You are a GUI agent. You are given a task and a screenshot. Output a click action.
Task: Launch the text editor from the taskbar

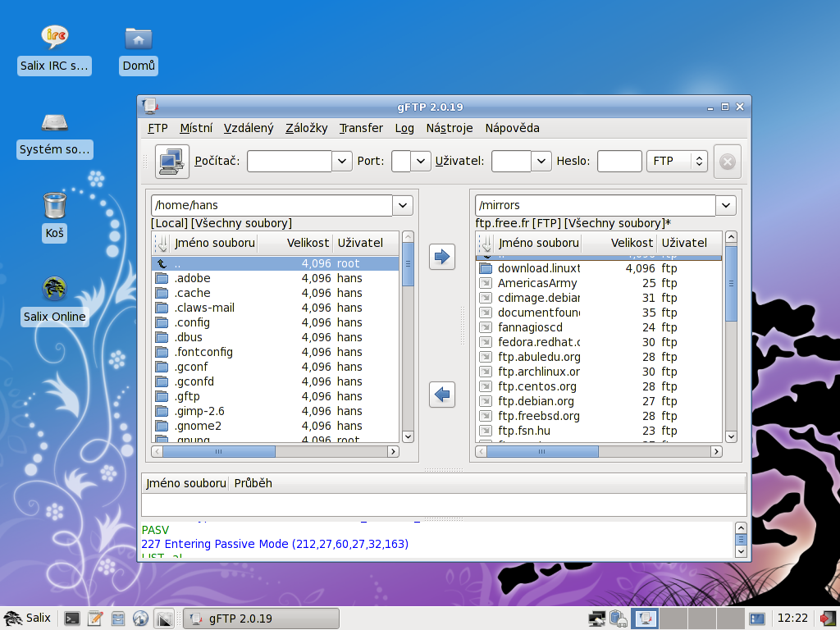click(95, 619)
